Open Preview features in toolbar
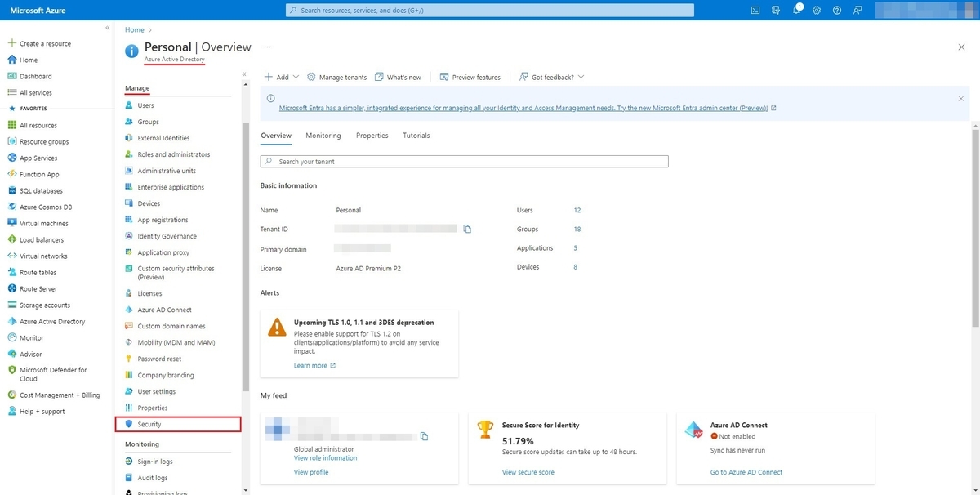980x495 pixels. pos(470,77)
